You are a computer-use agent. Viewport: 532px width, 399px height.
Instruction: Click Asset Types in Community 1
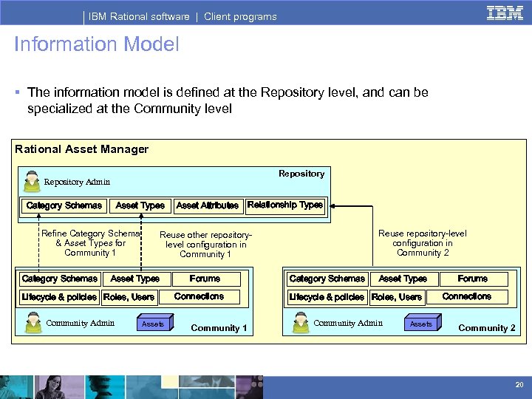click(x=137, y=279)
